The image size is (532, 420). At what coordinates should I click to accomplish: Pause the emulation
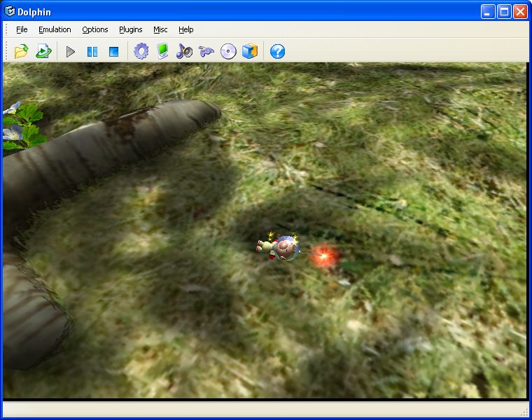coord(92,52)
